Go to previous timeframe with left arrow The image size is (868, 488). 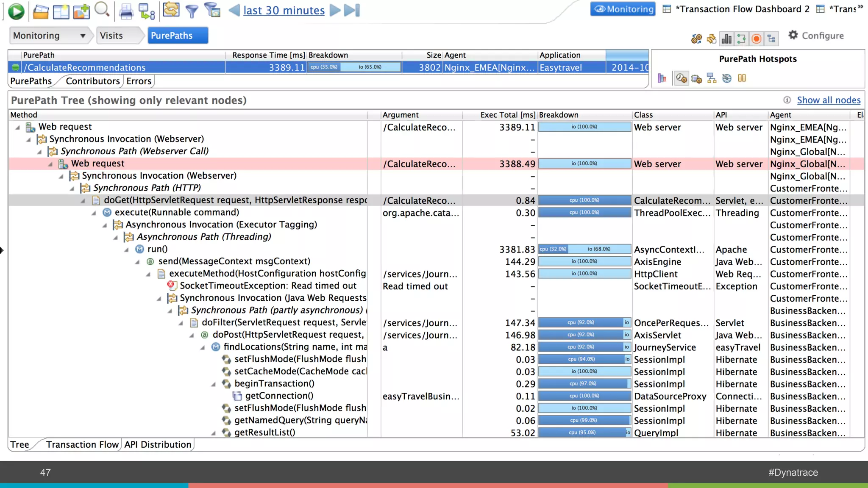[x=234, y=10]
